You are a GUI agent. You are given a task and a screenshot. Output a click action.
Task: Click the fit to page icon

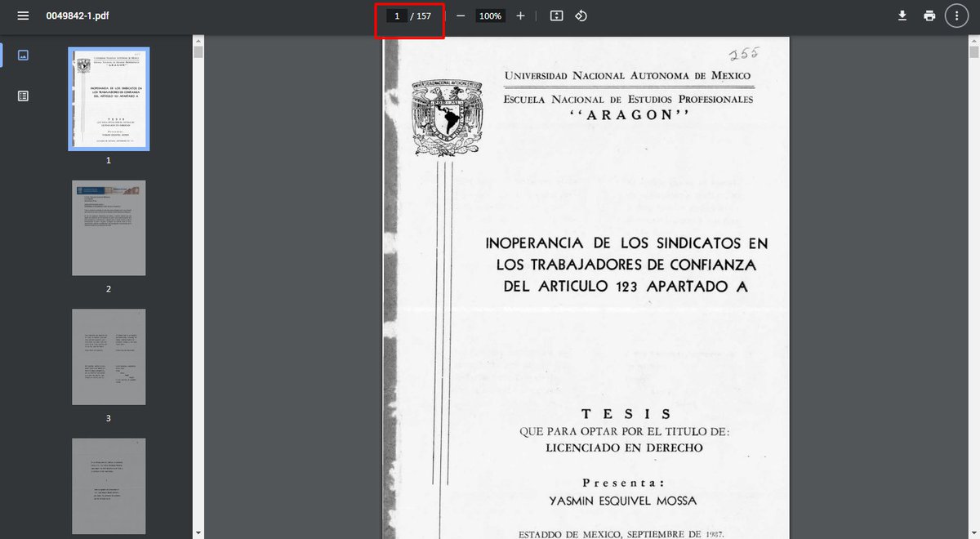coord(557,16)
